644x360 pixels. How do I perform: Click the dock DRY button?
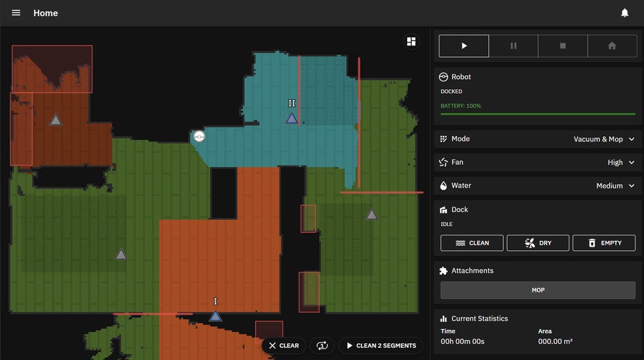click(x=538, y=243)
